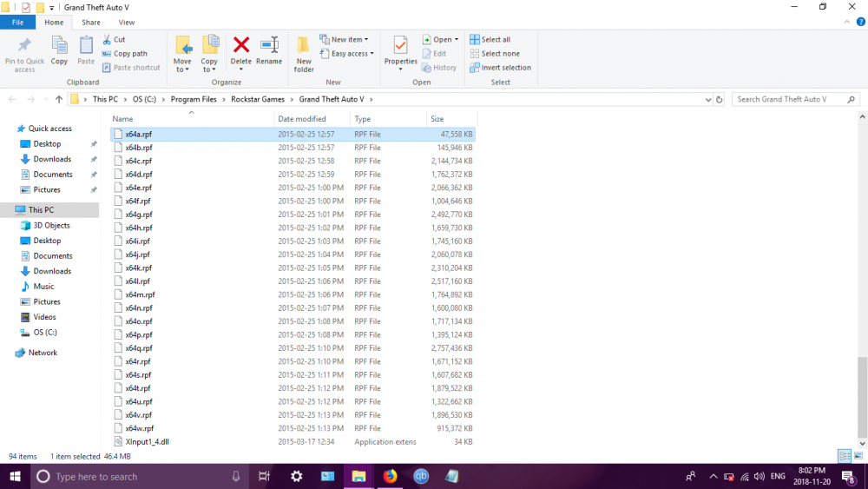Switch to the View ribbon tab
The height and width of the screenshot is (489, 868).
pyautogui.click(x=127, y=22)
